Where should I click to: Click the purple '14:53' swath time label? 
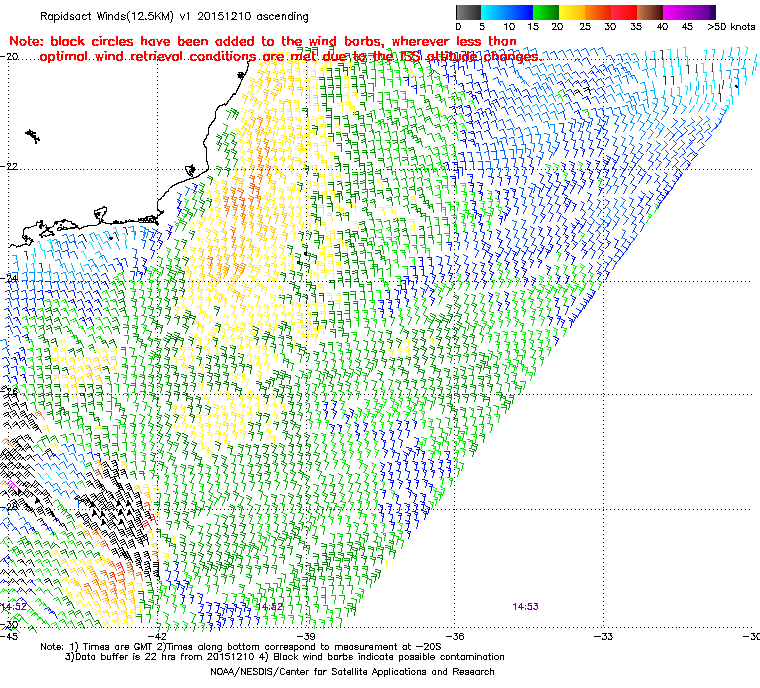[525, 607]
